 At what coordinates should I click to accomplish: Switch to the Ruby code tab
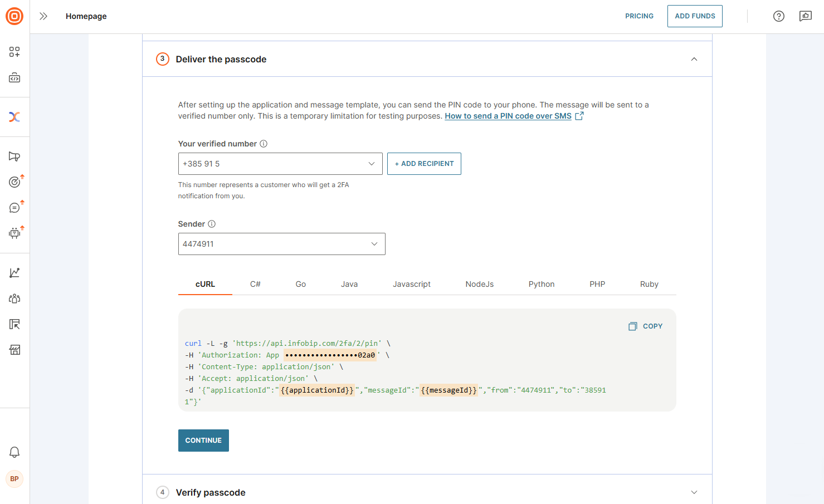(649, 284)
